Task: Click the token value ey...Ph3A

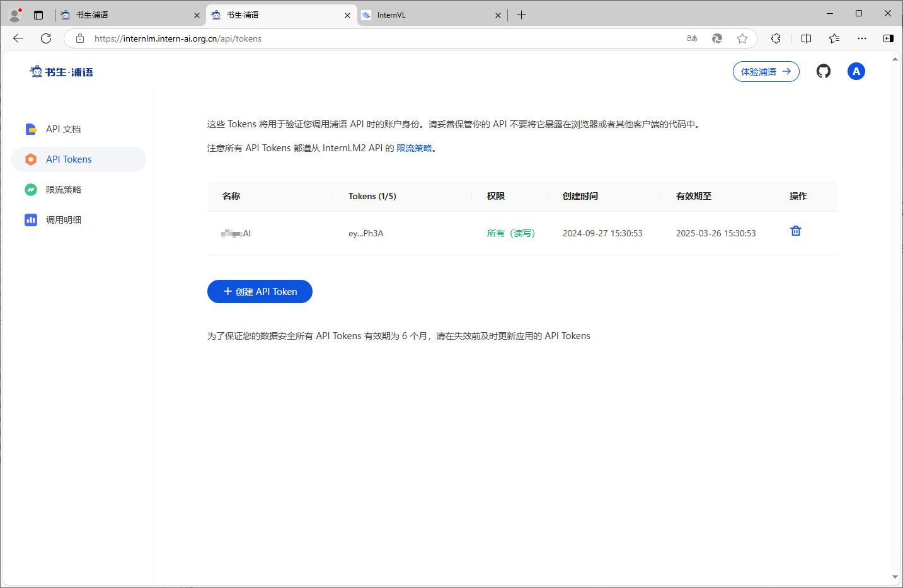Action: (366, 233)
